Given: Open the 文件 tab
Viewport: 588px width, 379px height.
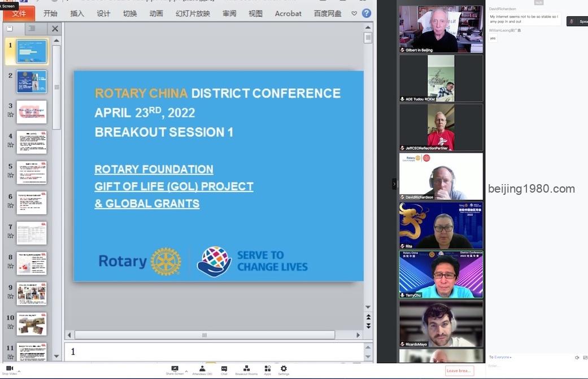Looking at the screenshot, I should coord(19,14).
